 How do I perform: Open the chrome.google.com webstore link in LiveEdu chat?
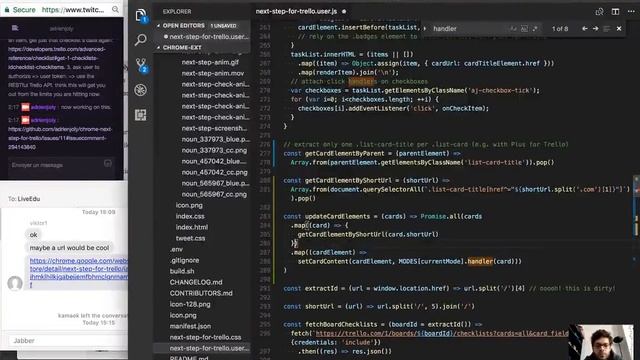coord(79,273)
